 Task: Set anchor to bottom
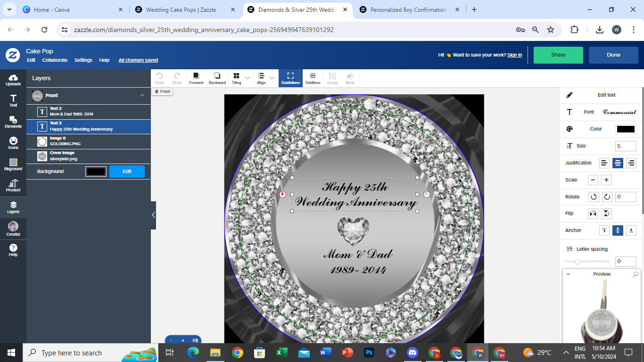pyautogui.click(x=631, y=230)
